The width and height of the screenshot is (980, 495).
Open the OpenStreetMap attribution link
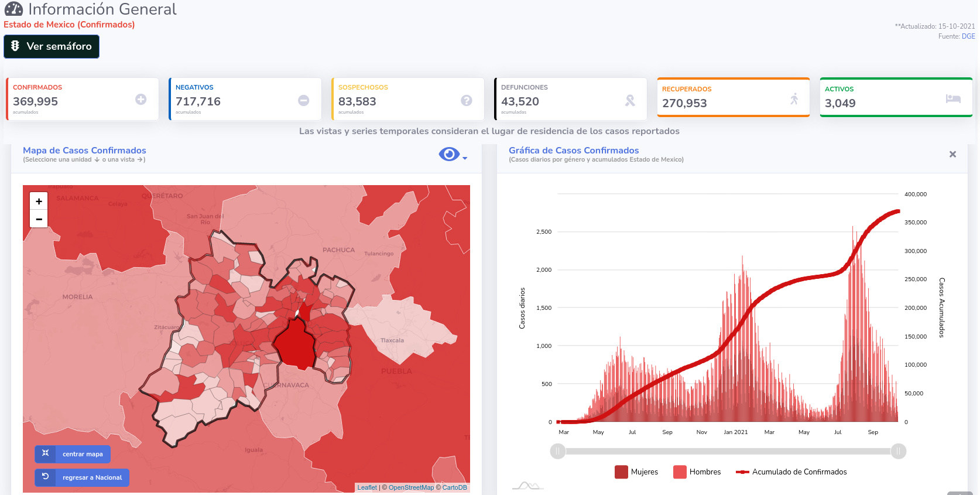tap(412, 487)
